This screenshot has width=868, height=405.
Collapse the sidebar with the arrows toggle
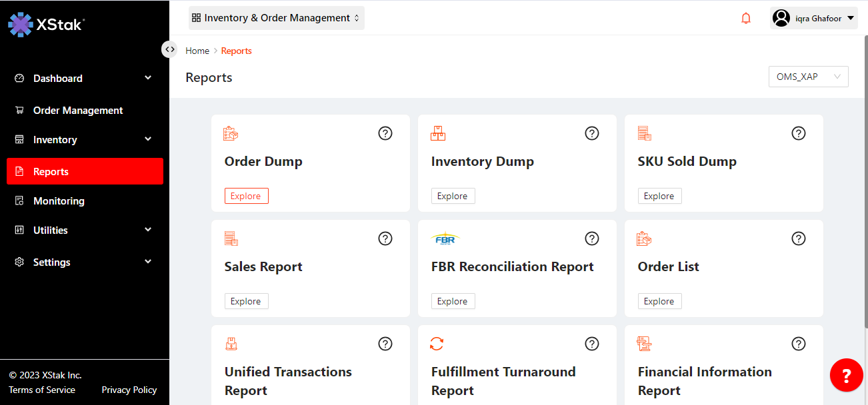pyautogui.click(x=169, y=49)
